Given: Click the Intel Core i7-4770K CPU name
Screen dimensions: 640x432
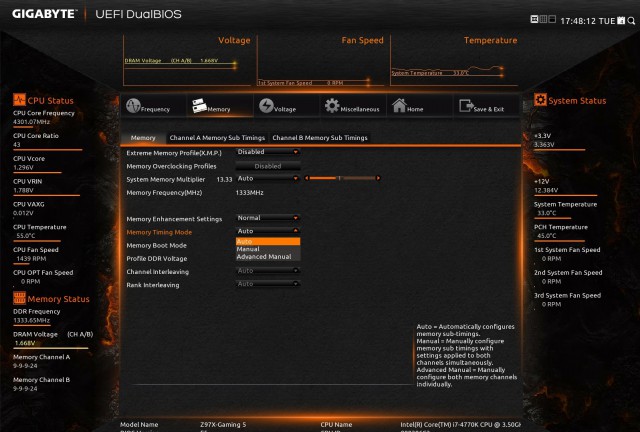Looking at the screenshot, I should click(x=460, y=425).
